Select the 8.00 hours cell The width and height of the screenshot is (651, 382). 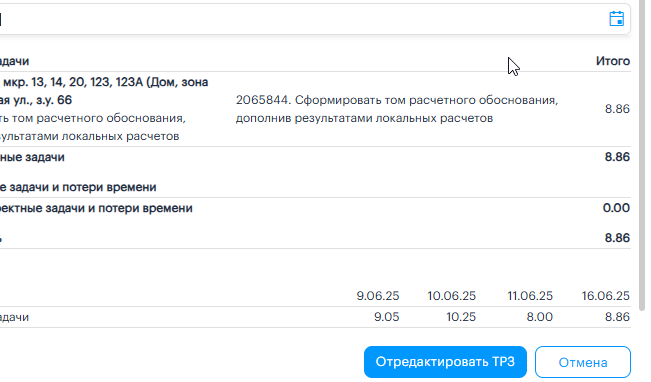click(x=540, y=317)
